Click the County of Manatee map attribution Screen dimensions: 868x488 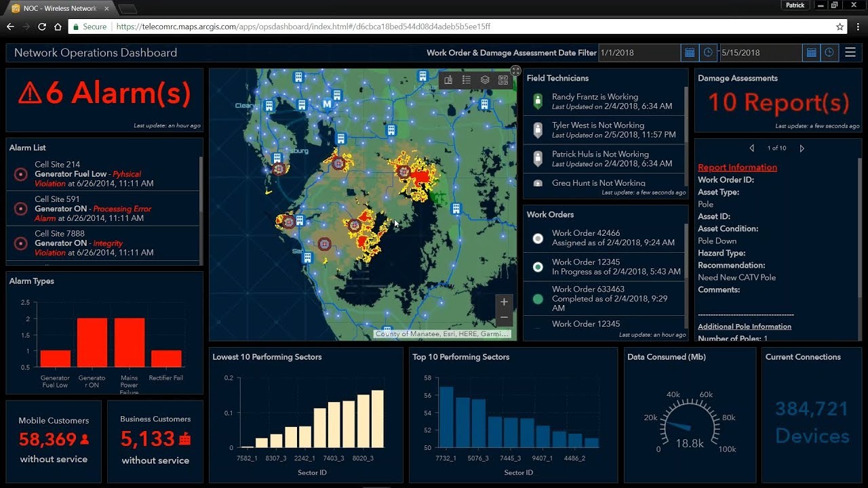coord(442,334)
